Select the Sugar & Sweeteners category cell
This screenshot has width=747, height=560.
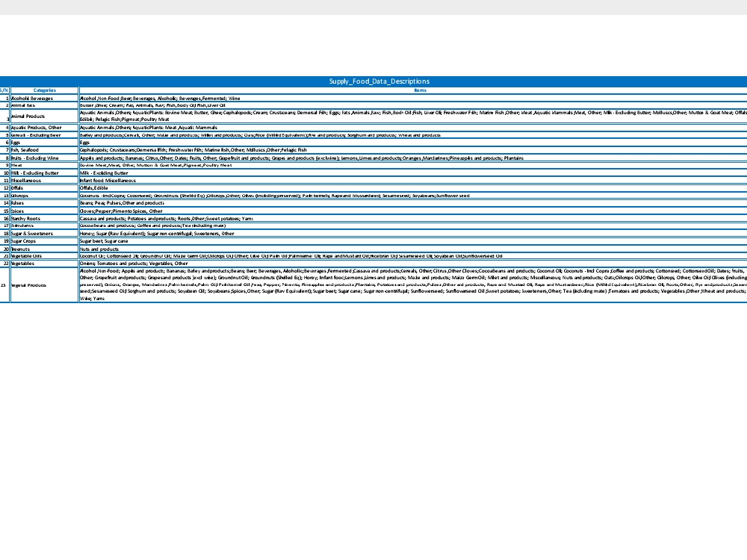tap(44, 233)
